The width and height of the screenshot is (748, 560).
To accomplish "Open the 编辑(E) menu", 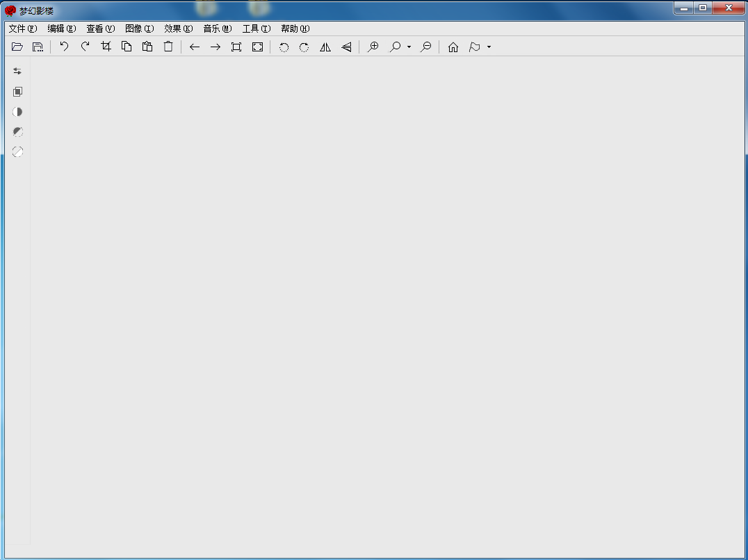I will [x=62, y=28].
